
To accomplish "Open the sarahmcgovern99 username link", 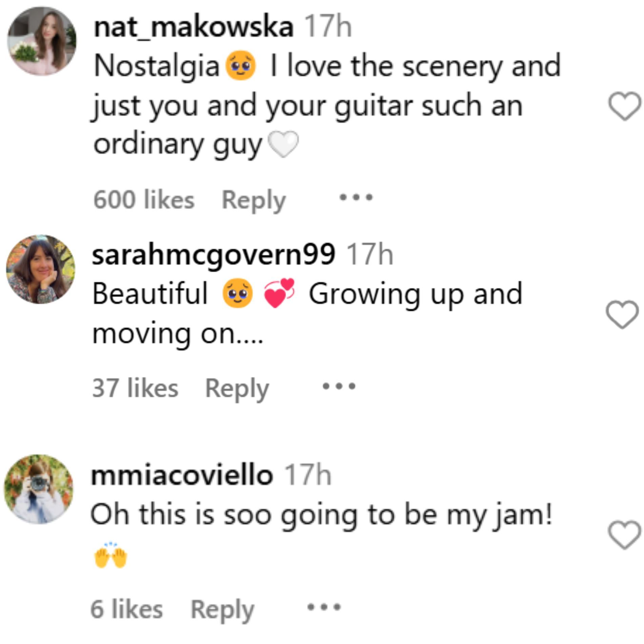I will (214, 255).
